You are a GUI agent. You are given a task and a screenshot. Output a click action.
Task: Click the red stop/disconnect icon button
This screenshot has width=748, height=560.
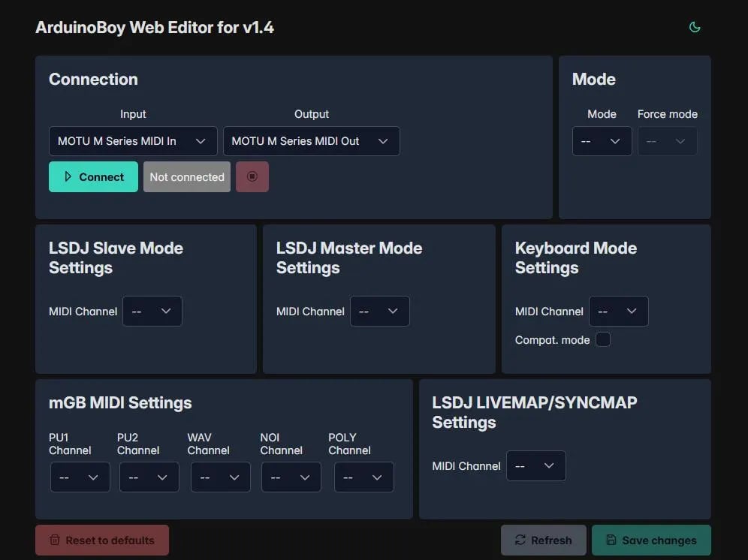(252, 177)
